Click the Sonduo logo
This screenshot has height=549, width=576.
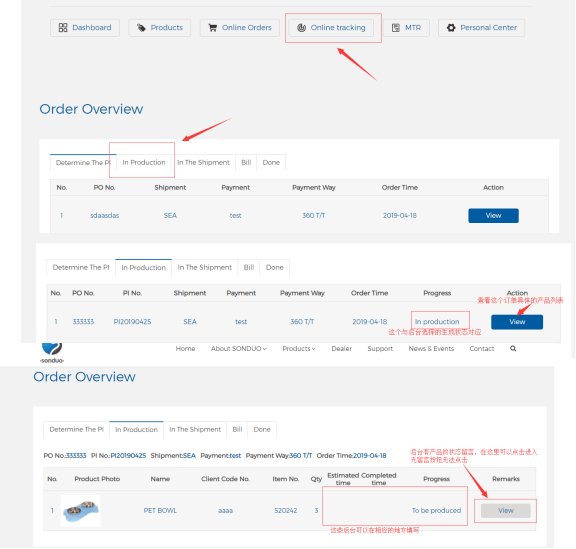(x=52, y=352)
